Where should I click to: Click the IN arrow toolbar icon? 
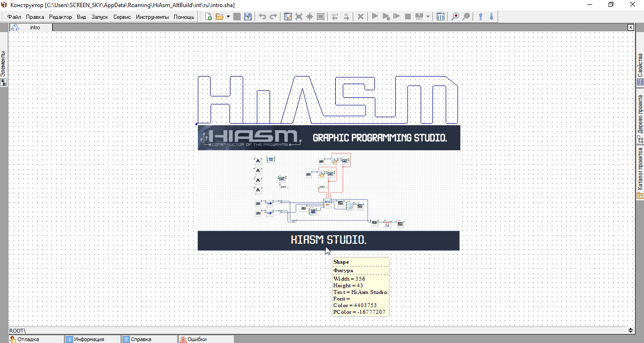[x=346, y=17]
